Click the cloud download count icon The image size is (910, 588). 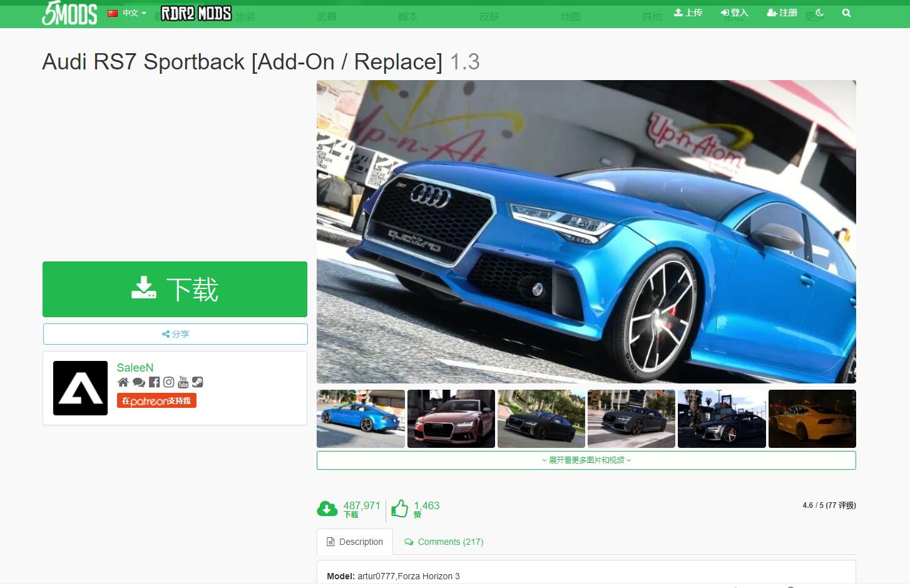[327, 509]
